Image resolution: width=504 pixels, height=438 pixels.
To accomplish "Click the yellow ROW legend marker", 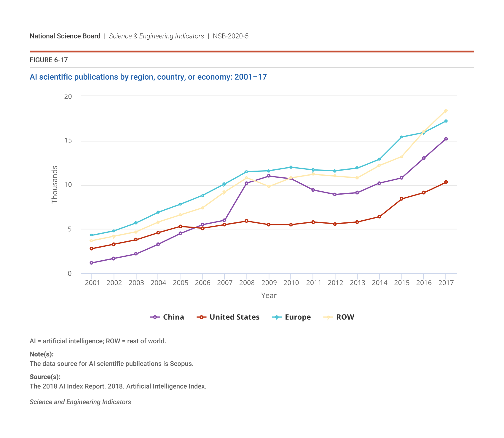I will pos(328,317).
